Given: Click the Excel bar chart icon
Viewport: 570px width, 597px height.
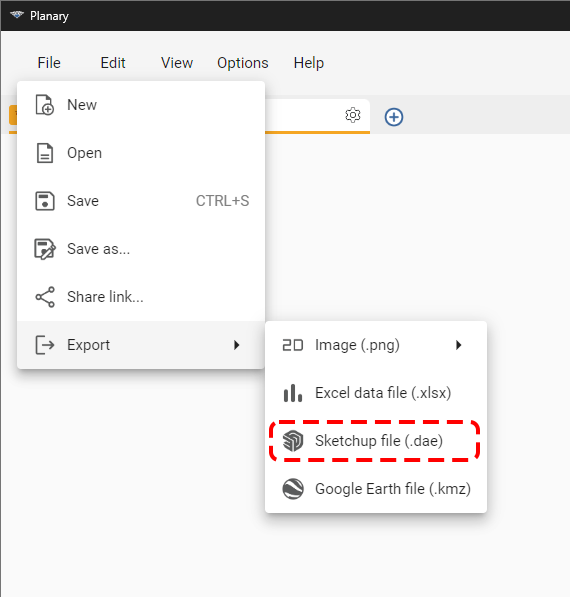Looking at the screenshot, I should [293, 393].
